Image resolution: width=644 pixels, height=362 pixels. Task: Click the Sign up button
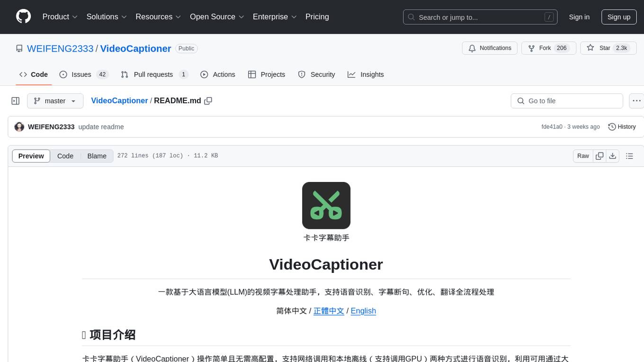tap(619, 17)
